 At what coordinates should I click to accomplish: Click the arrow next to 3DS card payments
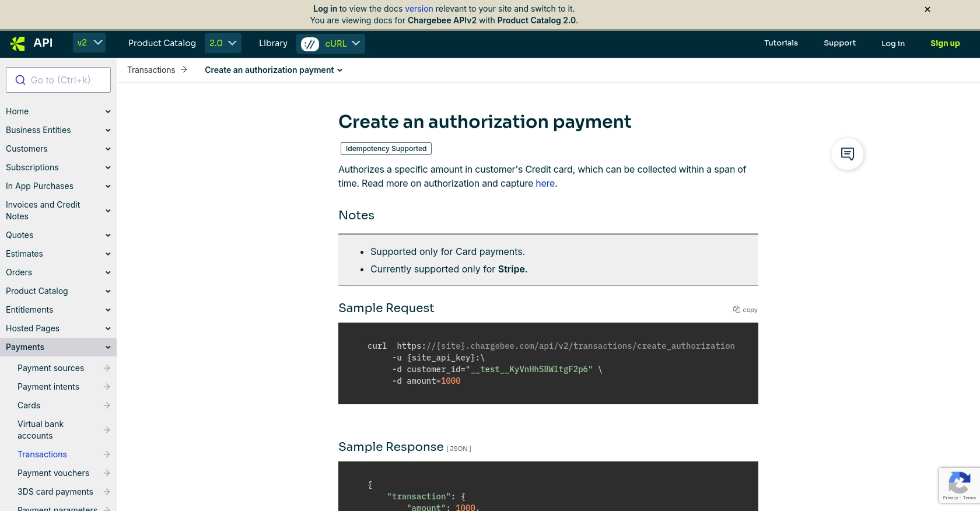(x=107, y=492)
